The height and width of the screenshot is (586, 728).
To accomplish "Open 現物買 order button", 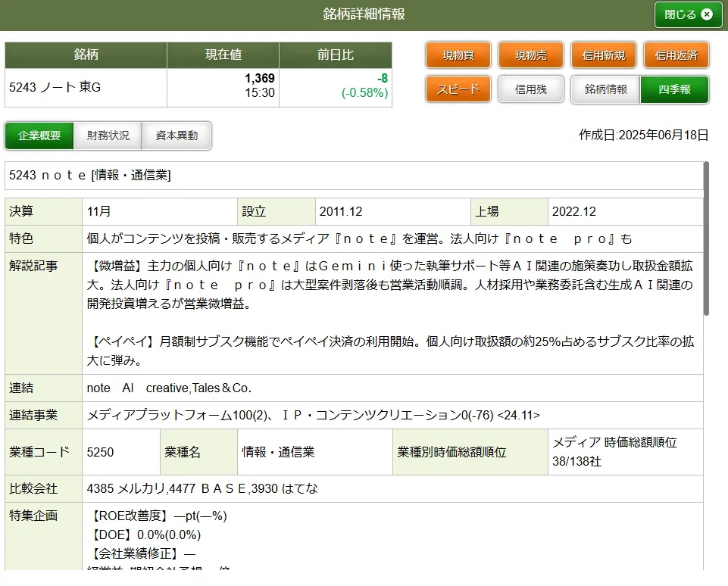I will click(x=458, y=55).
